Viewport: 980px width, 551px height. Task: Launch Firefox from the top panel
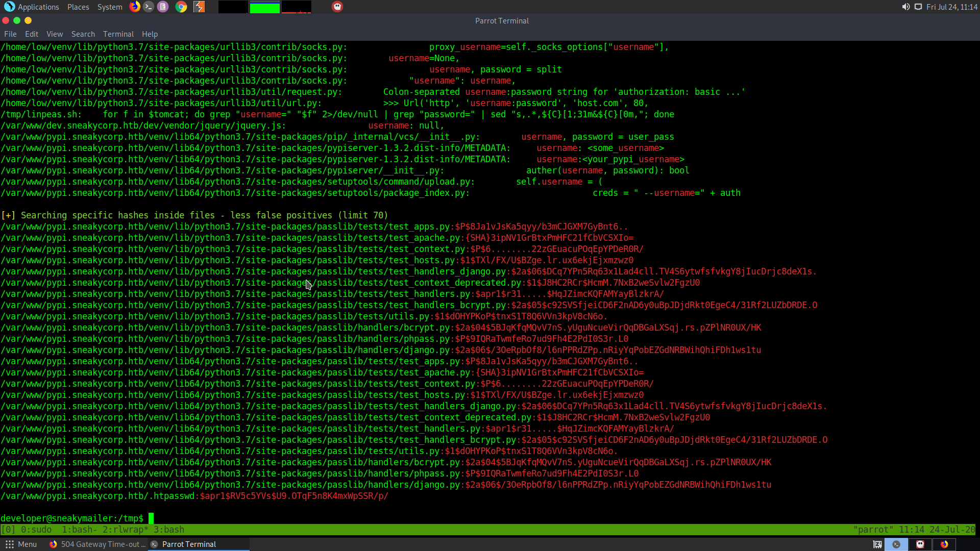click(x=135, y=7)
